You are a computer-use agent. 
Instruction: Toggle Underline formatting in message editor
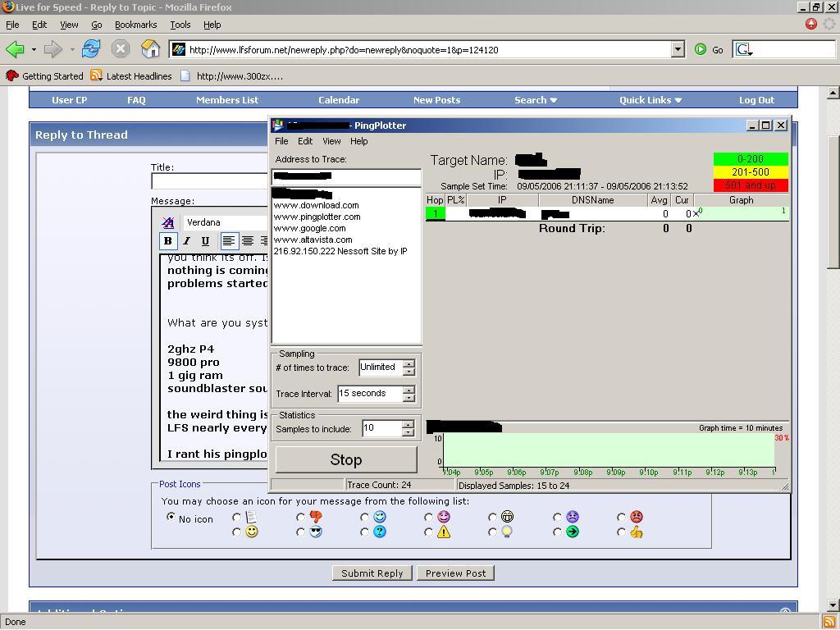tap(204, 241)
